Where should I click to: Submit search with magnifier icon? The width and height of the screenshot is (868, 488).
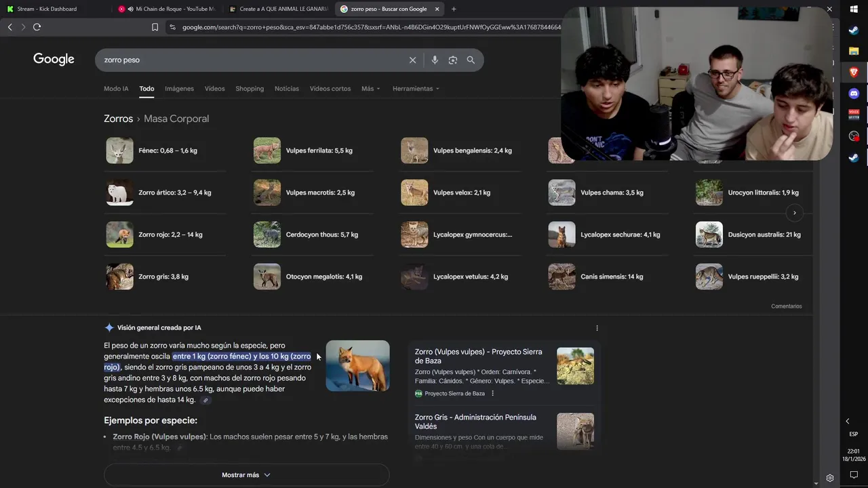pyautogui.click(x=471, y=60)
